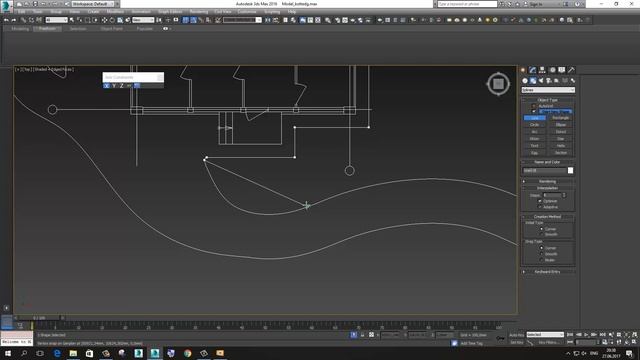The width and height of the screenshot is (640, 360).
Task: Select the Systems category icon
Action: coord(573,80)
